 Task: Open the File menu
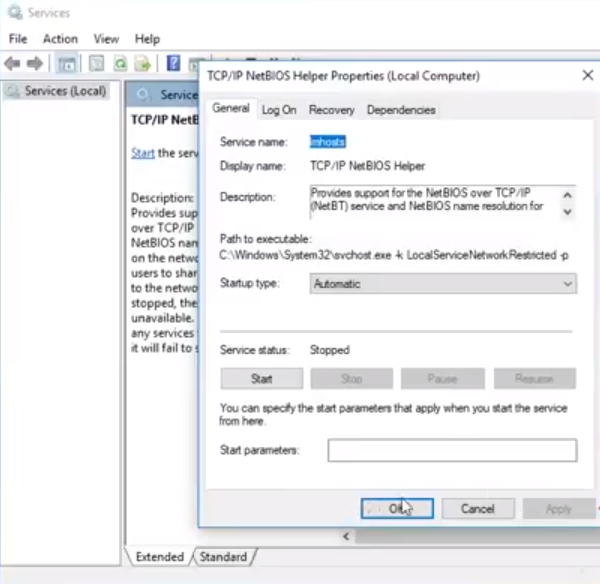click(18, 39)
